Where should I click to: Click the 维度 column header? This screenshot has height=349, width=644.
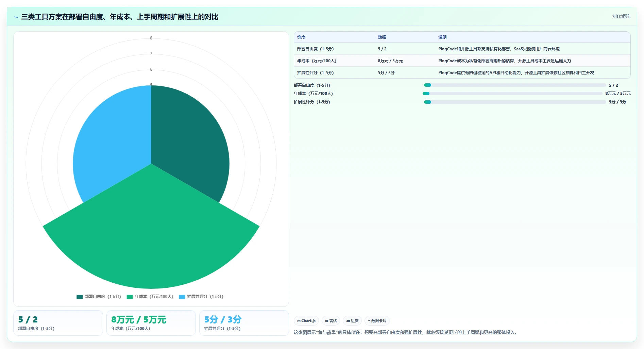(x=301, y=37)
